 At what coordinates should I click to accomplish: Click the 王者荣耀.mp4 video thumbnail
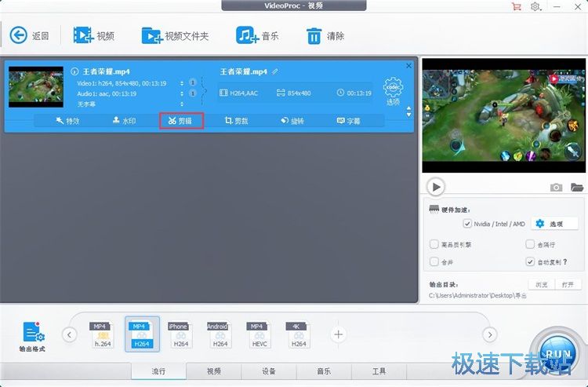[x=36, y=87]
